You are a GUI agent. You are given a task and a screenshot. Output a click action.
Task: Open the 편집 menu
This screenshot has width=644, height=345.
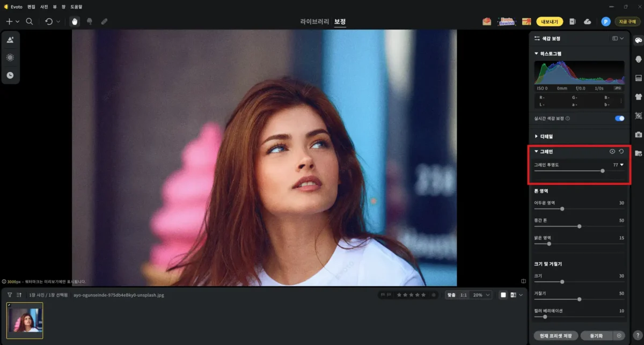point(31,6)
